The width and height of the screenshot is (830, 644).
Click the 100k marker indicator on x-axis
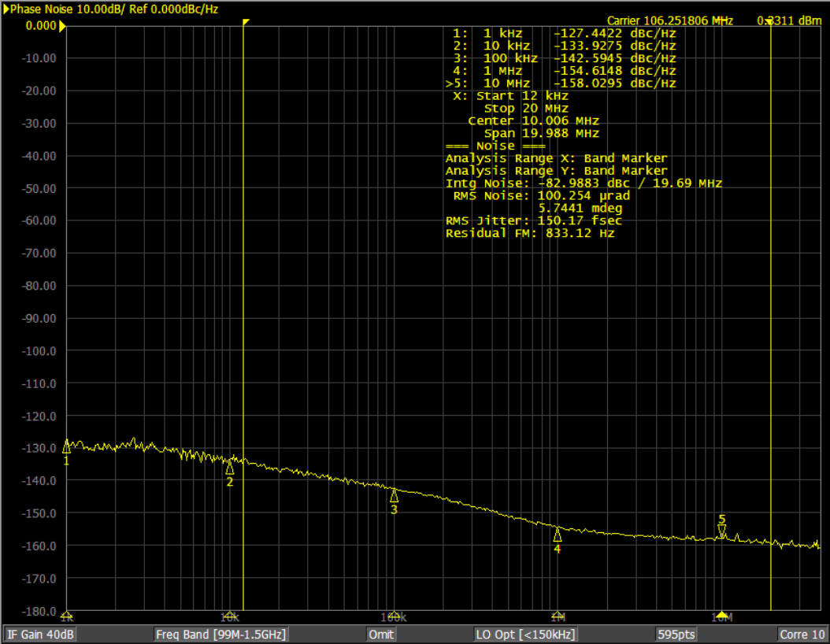(x=394, y=615)
